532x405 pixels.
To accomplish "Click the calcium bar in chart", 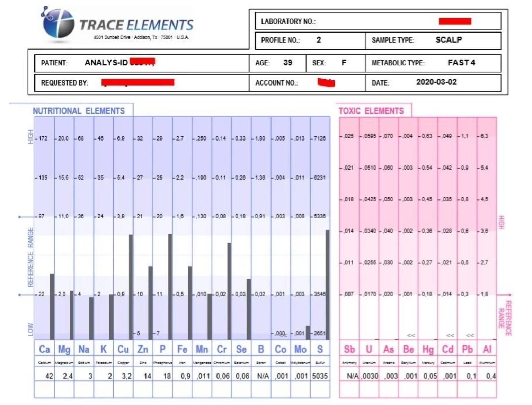I will tap(52, 307).
